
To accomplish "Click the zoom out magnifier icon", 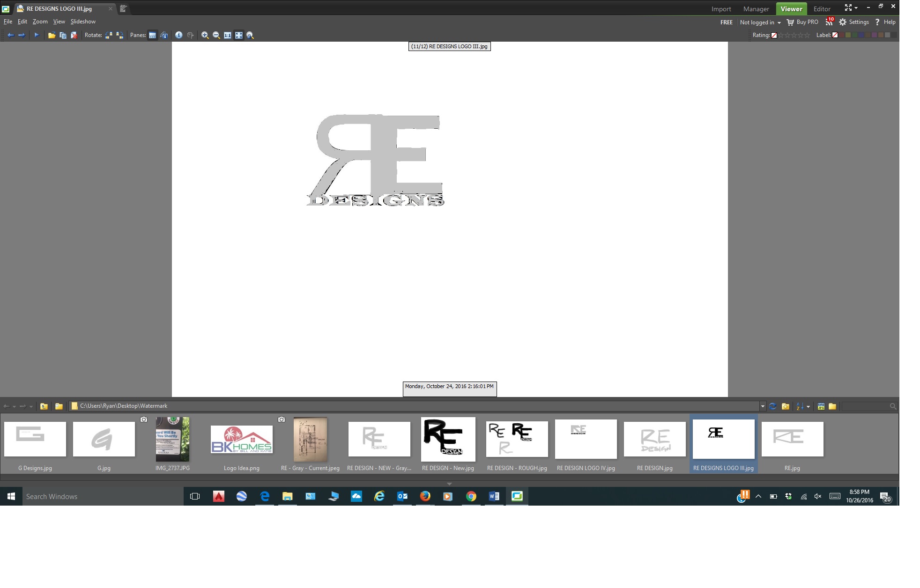I will coord(216,35).
